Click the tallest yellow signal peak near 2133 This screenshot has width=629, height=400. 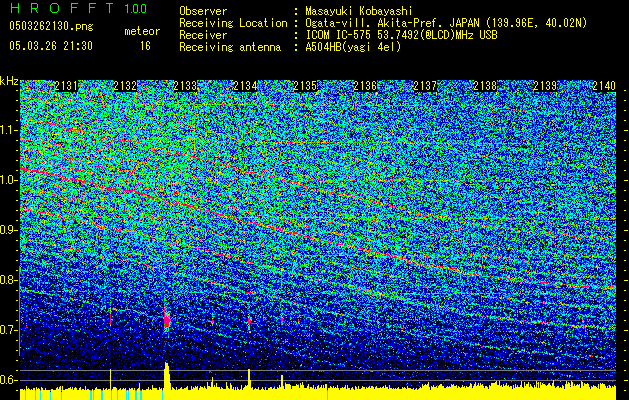click(167, 376)
